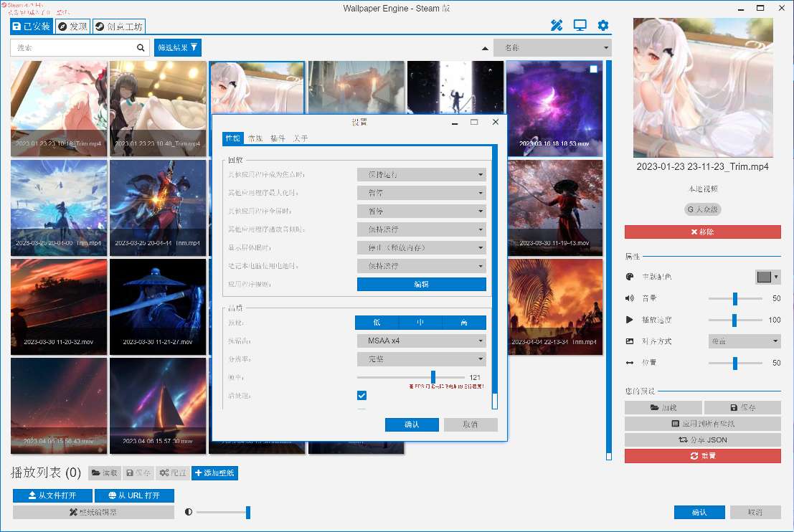Click the monitor display icon in top toolbar
Image resolution: width=794 pixels, height=532 pixels.
click(x=580, y=25)
